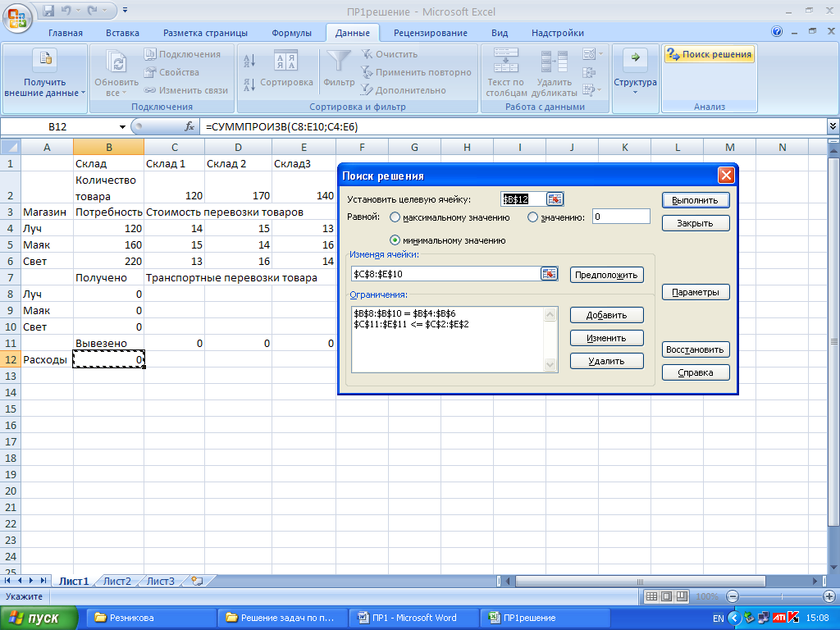
Task: Reapply filter with Применить повторно
Action: pos(416,72)
